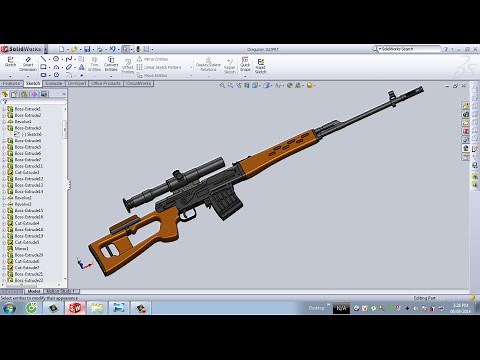Screen dimensions: 480x360
Task: Open the DisplayManager tab icon
Action: (44, 94)
